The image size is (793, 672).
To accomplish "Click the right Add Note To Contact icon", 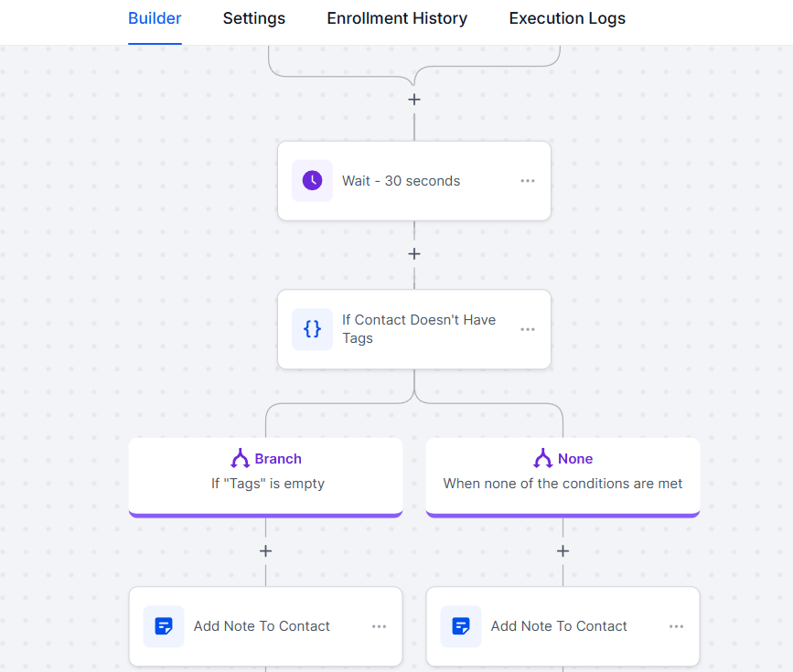I will (461, 626).
